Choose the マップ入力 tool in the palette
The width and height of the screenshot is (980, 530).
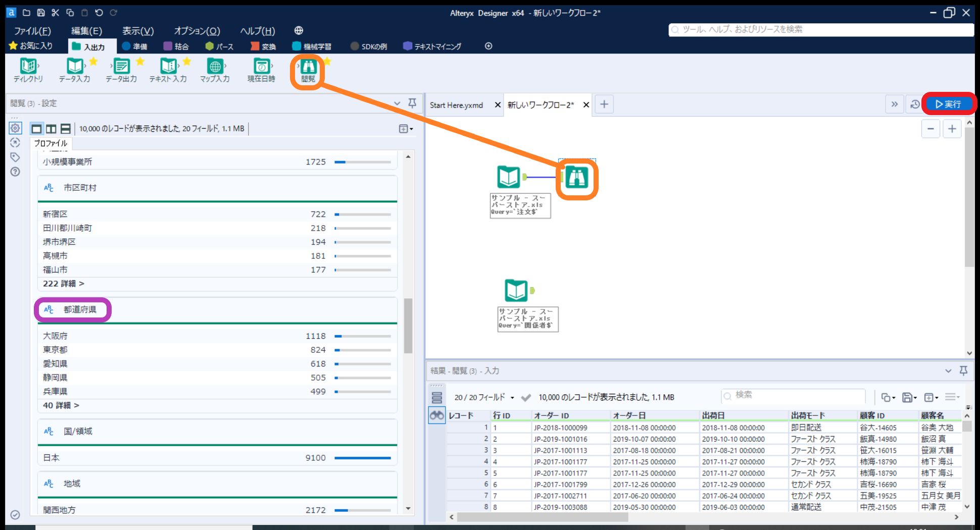[215, 70]
